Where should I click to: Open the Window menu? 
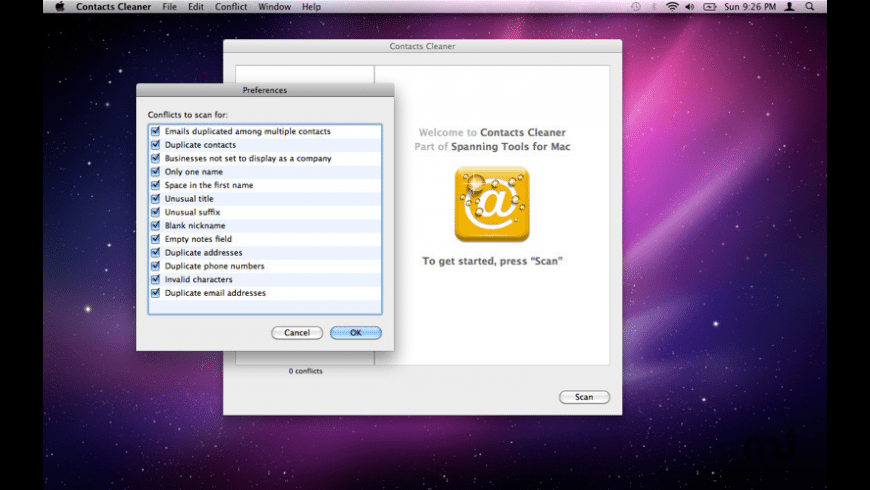[x=274, y=7]
